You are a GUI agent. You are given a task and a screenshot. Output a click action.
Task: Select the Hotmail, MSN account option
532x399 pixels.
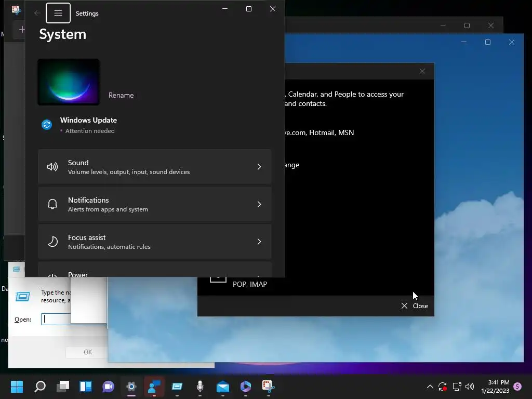coord(320,132)
